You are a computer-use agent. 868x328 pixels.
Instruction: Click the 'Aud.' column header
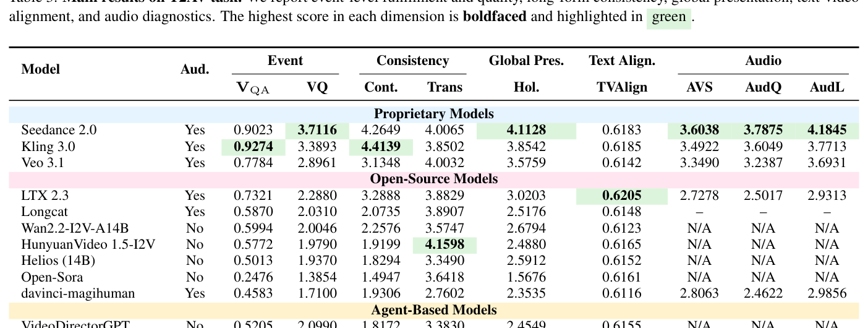(x=195, y=69)
